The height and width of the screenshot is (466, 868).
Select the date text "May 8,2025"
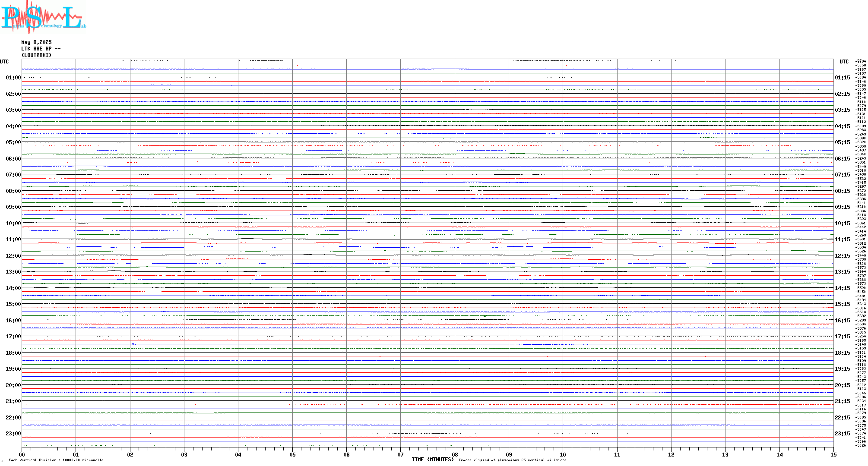(36, 42)
